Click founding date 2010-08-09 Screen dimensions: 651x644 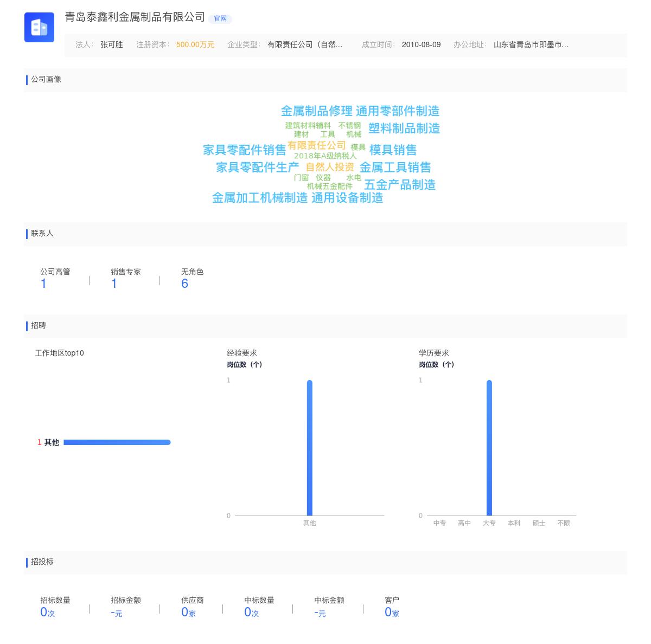pyautogui.click(x=422, y=44)
